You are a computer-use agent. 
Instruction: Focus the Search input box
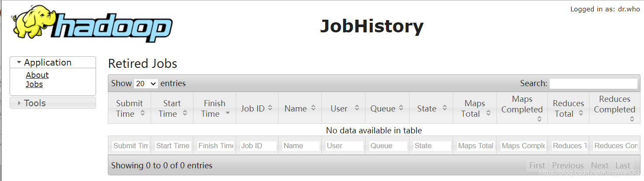(593, 84)
